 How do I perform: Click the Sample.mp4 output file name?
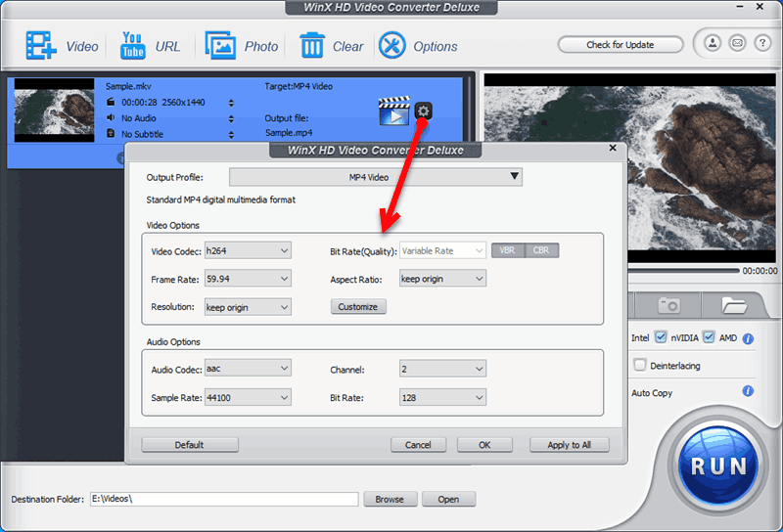[x=289, y=133]
